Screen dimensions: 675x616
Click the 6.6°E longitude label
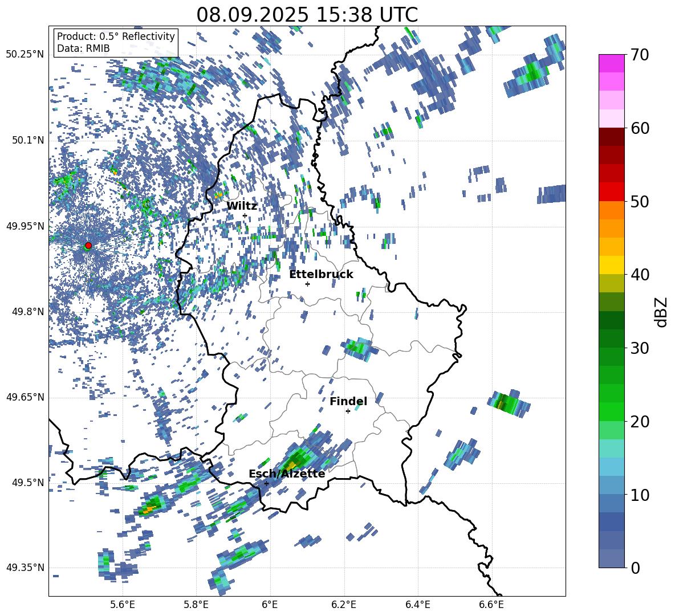(x=491, y=605)
